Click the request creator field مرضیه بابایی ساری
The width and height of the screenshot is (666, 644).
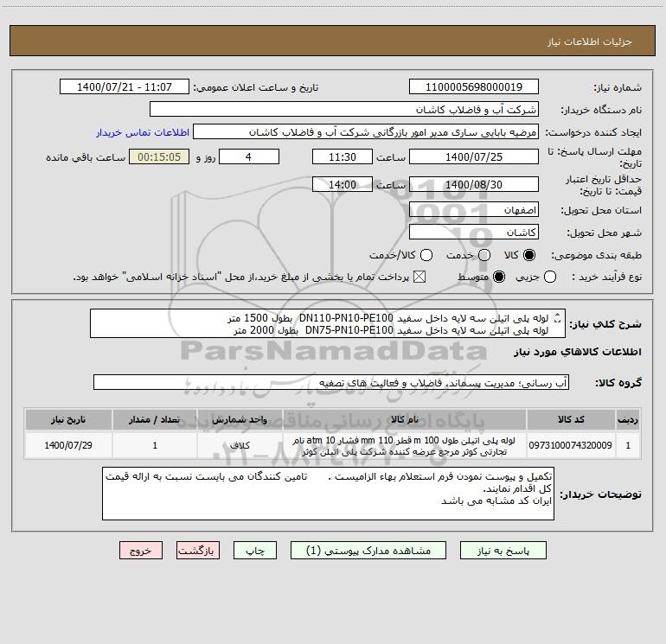pos(366,132)
